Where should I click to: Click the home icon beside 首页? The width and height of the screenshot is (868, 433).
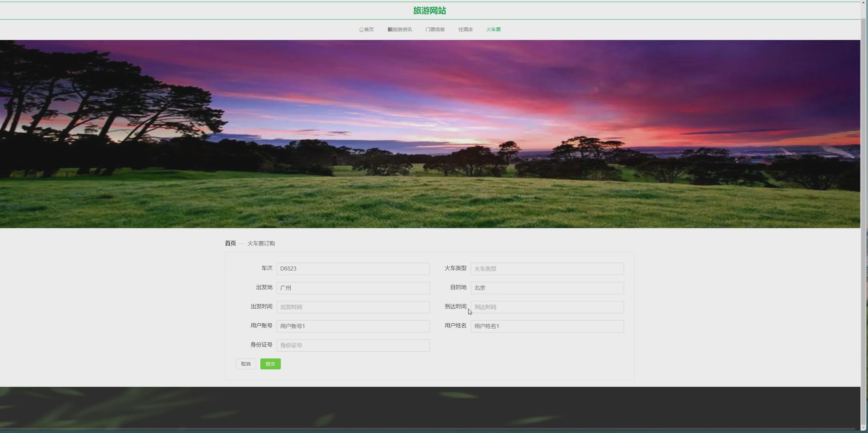pyautogui.click(x=361, y=29)
